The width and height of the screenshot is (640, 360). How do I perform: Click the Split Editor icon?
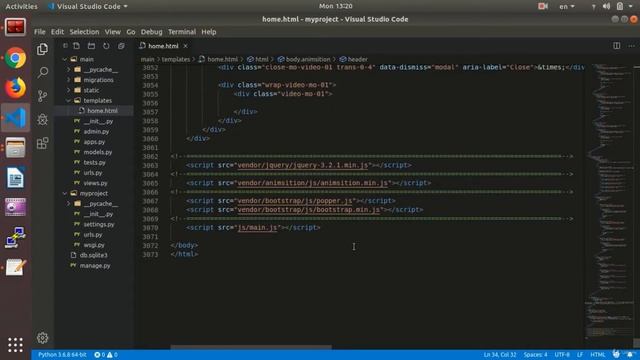(x=617, y=46)
